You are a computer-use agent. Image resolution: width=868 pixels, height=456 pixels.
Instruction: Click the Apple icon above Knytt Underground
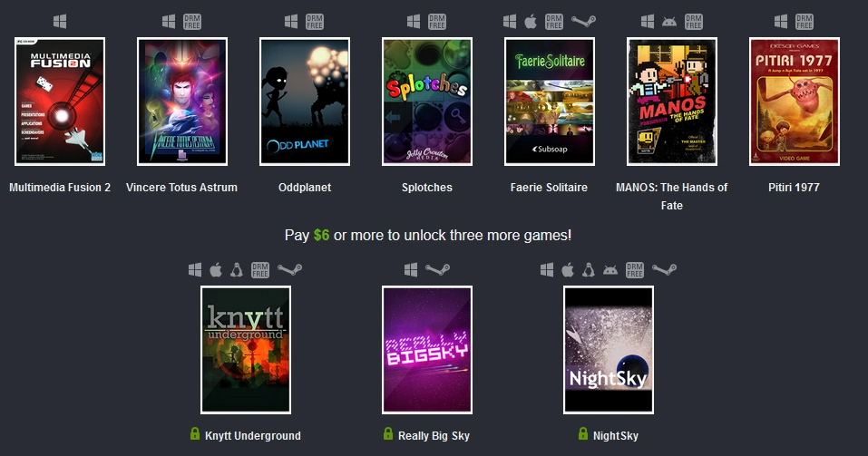tap(216, 269)
